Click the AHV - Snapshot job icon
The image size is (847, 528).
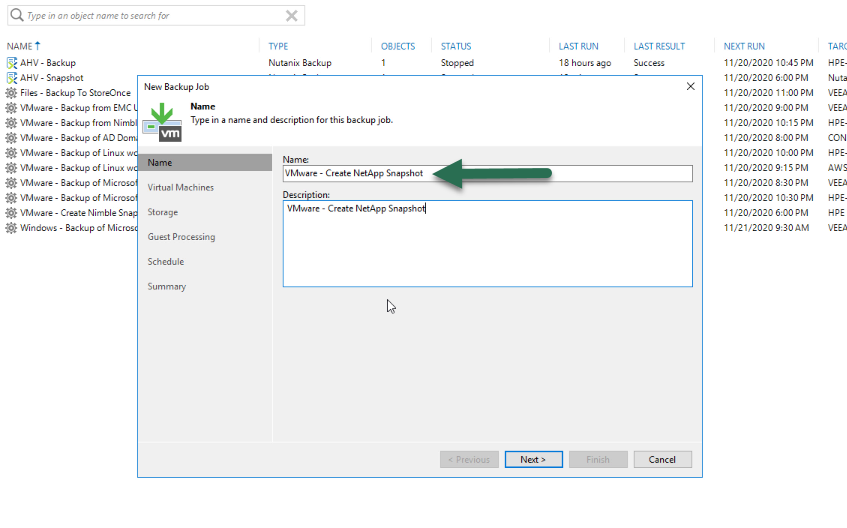[11, 78]
